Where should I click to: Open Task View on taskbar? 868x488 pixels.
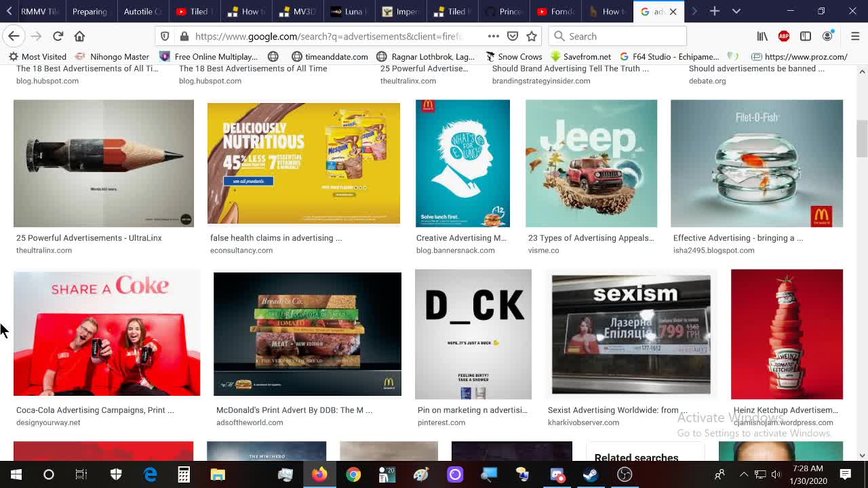click(81, 474)
